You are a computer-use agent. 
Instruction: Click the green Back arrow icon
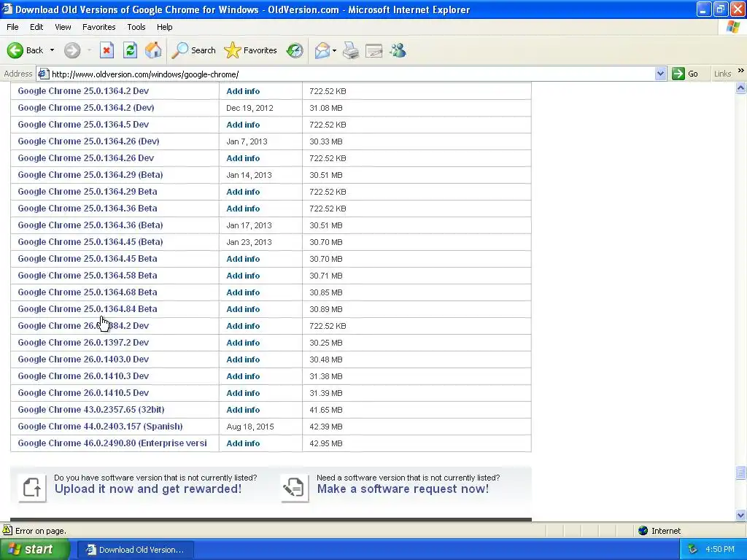point(15,50)
